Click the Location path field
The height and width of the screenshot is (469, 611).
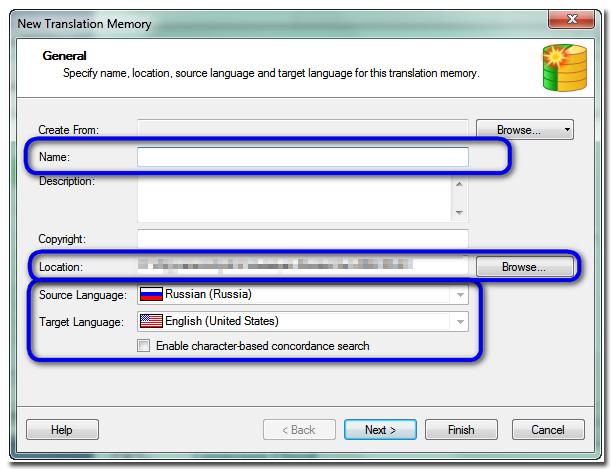(302, 266)
